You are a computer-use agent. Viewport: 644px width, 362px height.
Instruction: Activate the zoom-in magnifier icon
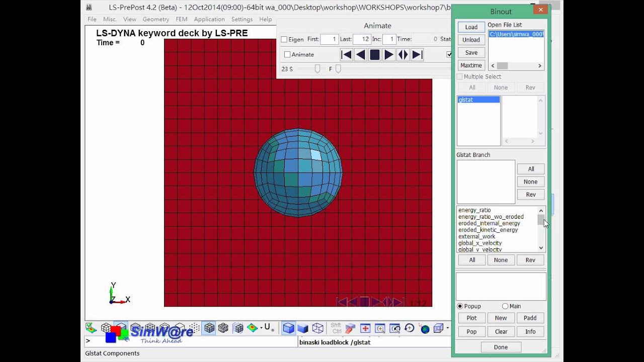tap(380, 328)
